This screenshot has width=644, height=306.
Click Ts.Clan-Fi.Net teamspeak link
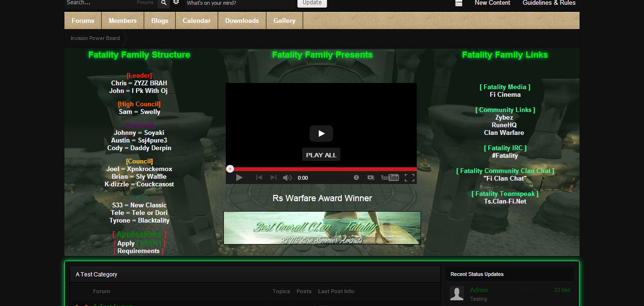pos(505,201)
